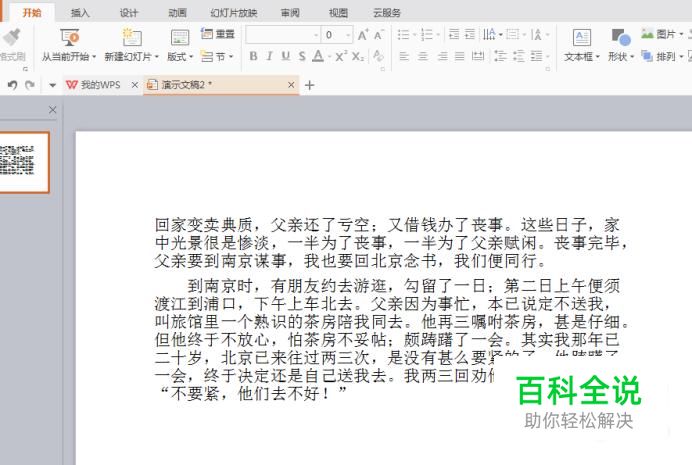Click the New Slide (新建幻灯片) icon
The image size is (692, 465).
point(132,38)
